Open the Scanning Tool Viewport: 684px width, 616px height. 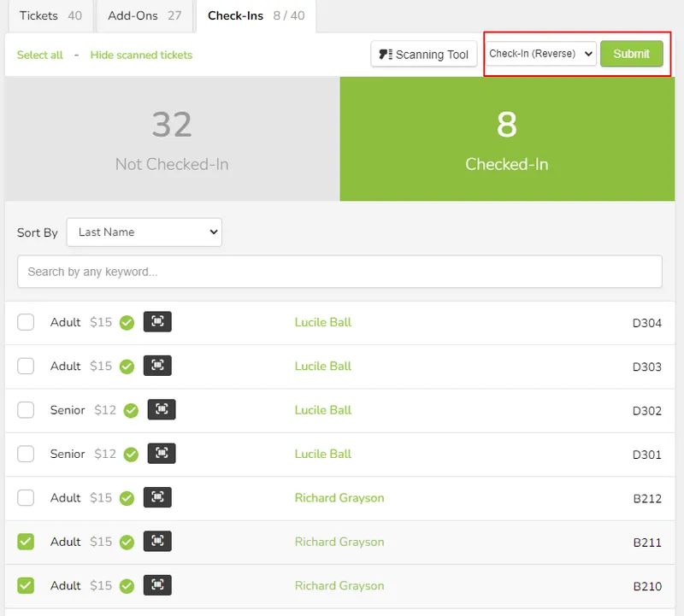(x=424, y=55)
